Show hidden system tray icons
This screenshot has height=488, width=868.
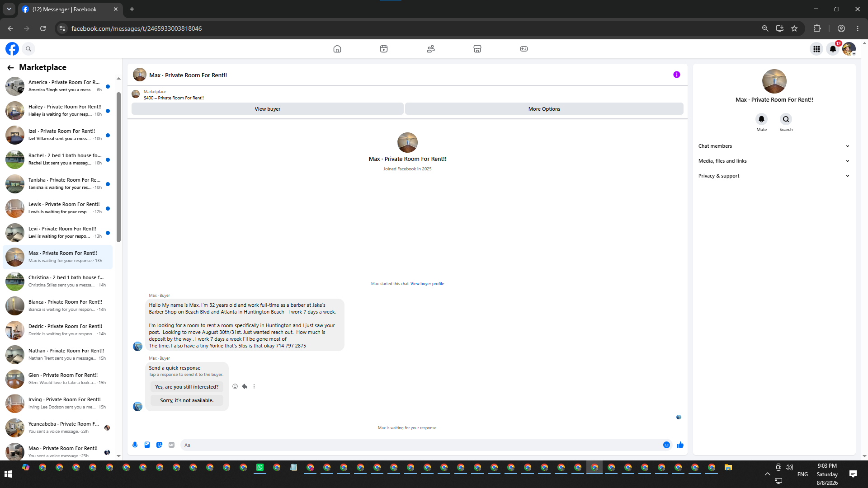point(767,474)
